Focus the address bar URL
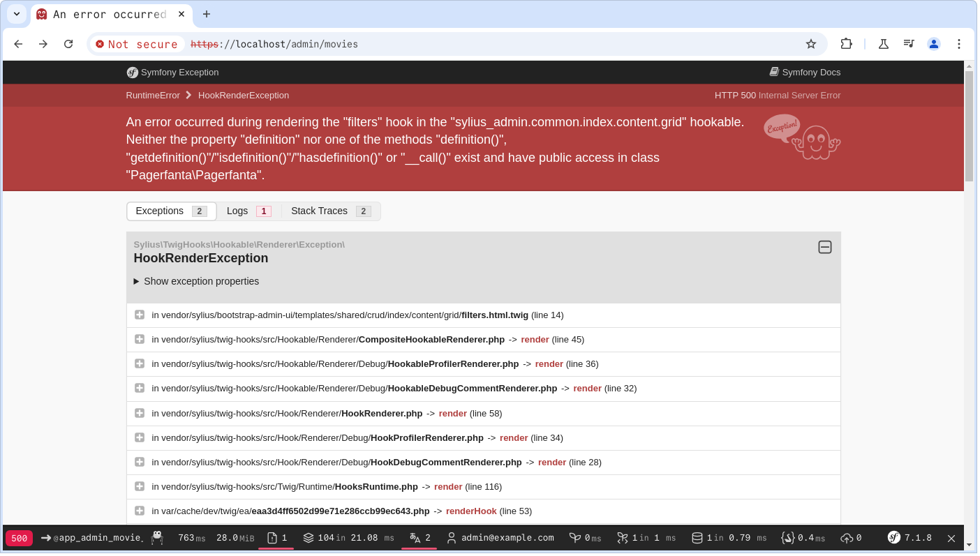This screenshot has width=980, height=556. point(274,44)
